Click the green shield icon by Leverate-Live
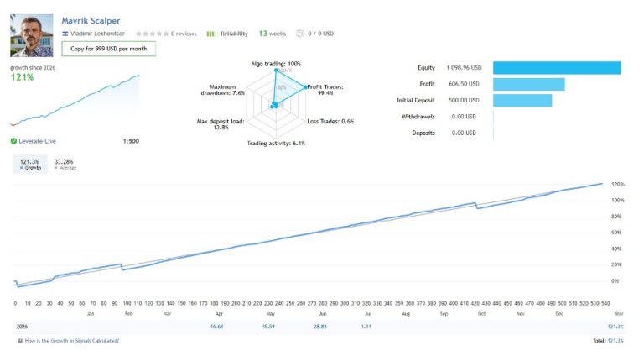644x361 pixels. (13, 141)
